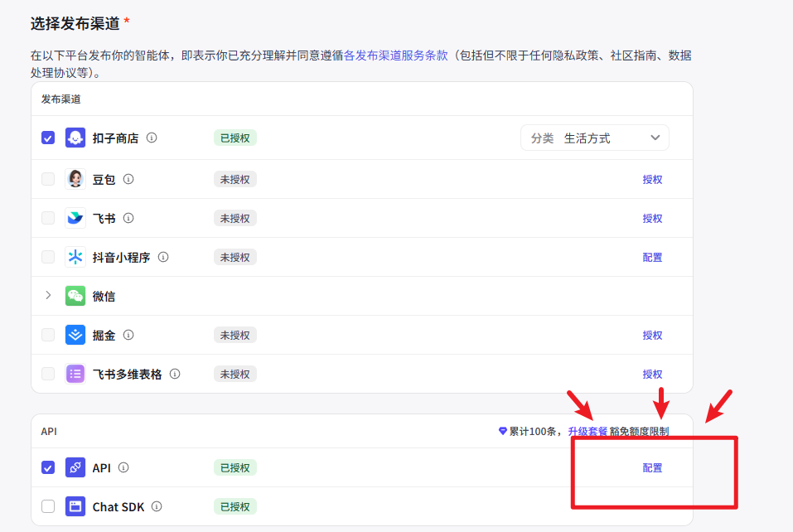The image size is (793, 532).
Task: Click the info icon beside 扣子商店
Action: 152,138
